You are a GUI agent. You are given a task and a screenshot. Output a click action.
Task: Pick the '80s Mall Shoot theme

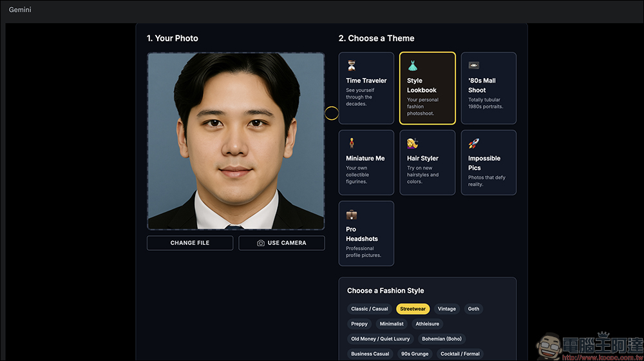489,88
